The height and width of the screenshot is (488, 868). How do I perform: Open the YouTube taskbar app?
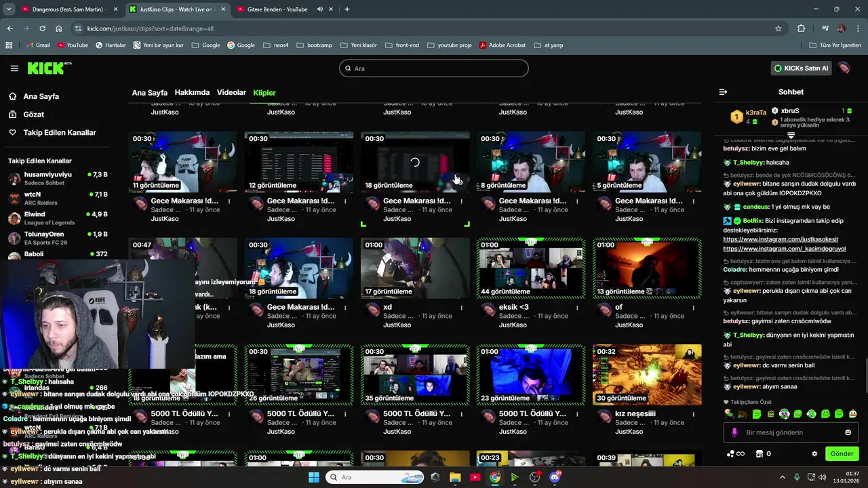(475, 477)
